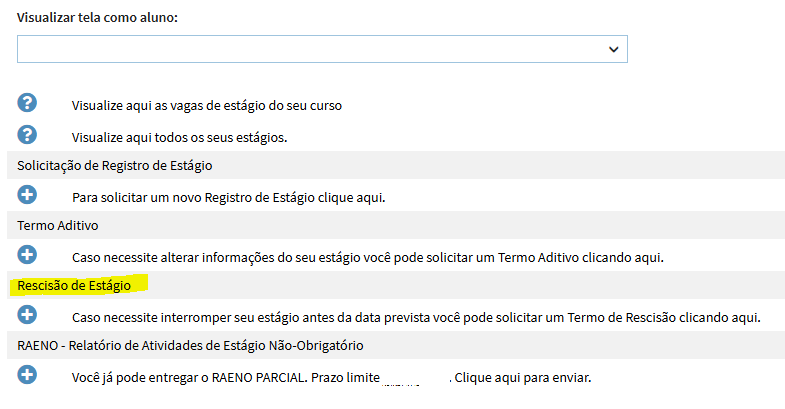Click the question icon beside 'todos os seus estágios'
785x409 pixels.
pos(27,134)
